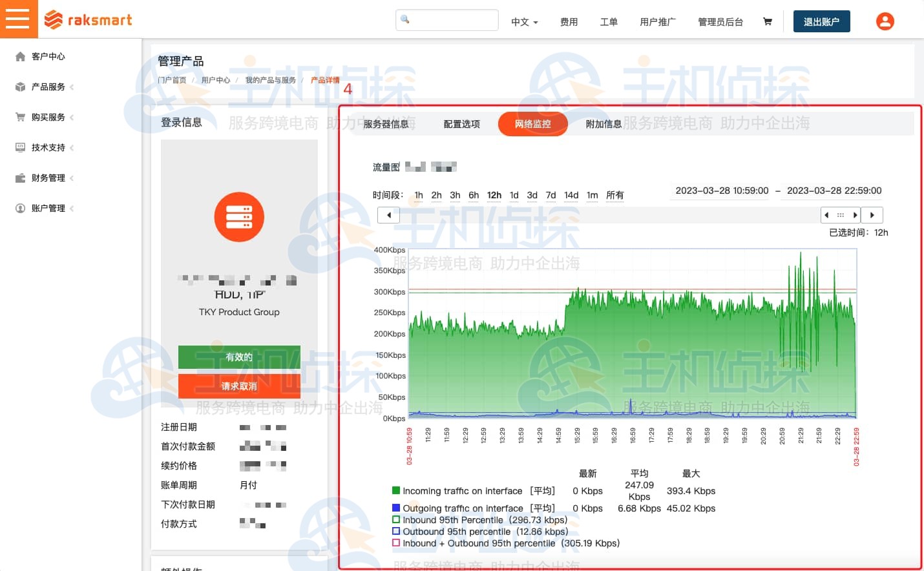This screenshot has height=571, width=924.
Task: Open the 中文 language dropdown
Action: click(523, 22)
